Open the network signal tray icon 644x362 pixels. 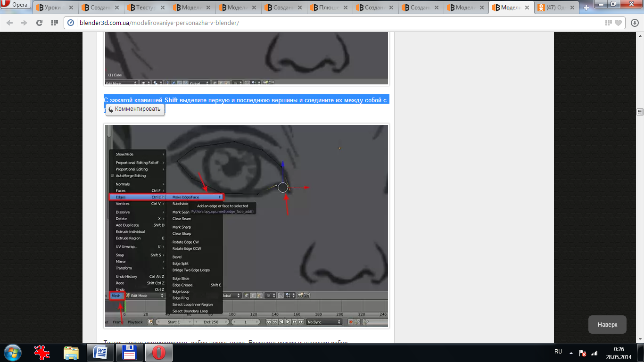click(594, 353)
